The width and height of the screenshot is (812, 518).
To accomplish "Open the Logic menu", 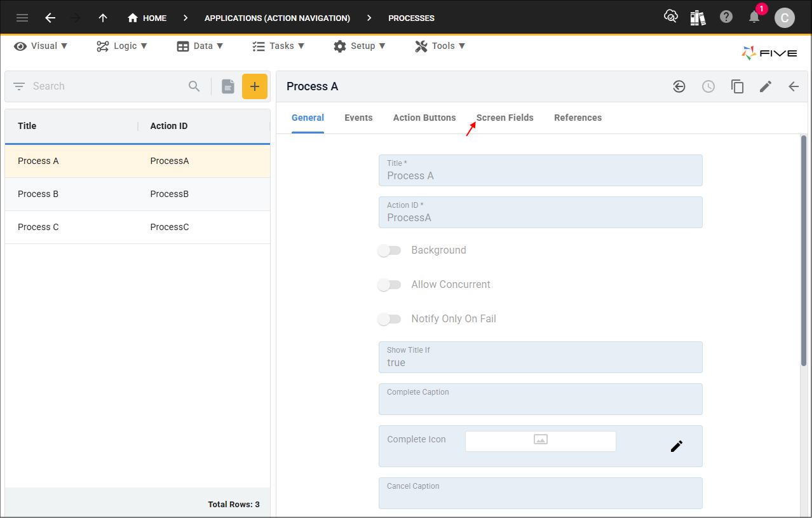I will click(x=122, y=46).
